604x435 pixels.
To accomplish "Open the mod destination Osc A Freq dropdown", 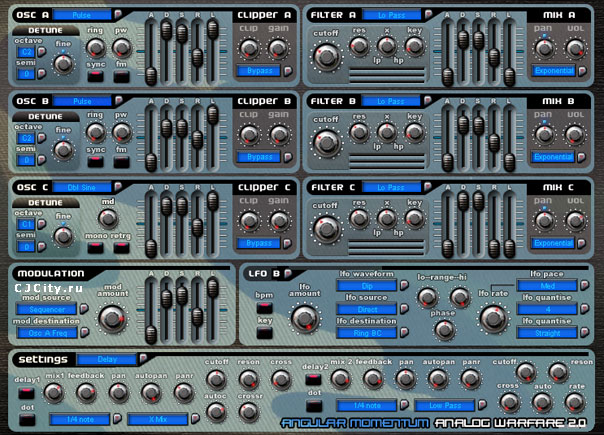I will [47, 333].
